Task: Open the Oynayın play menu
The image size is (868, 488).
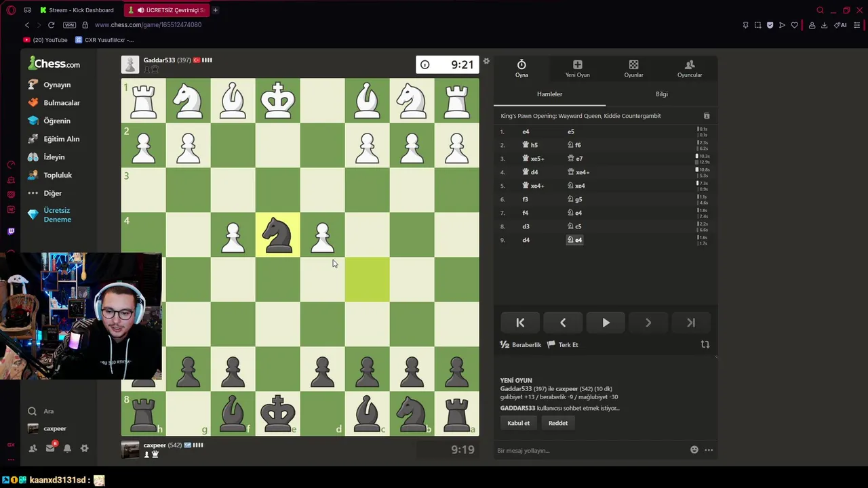Action: point(49,85)
